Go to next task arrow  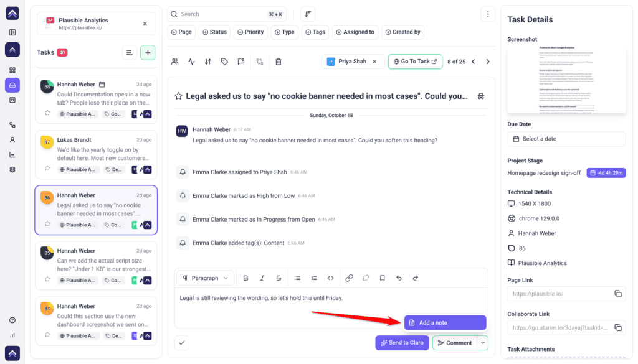(x=488, y=62)
